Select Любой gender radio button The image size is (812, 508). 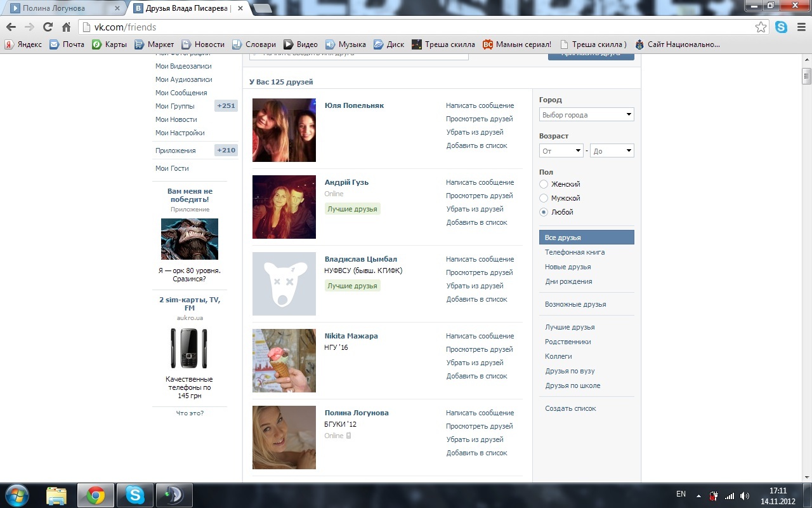coord(543,212)
